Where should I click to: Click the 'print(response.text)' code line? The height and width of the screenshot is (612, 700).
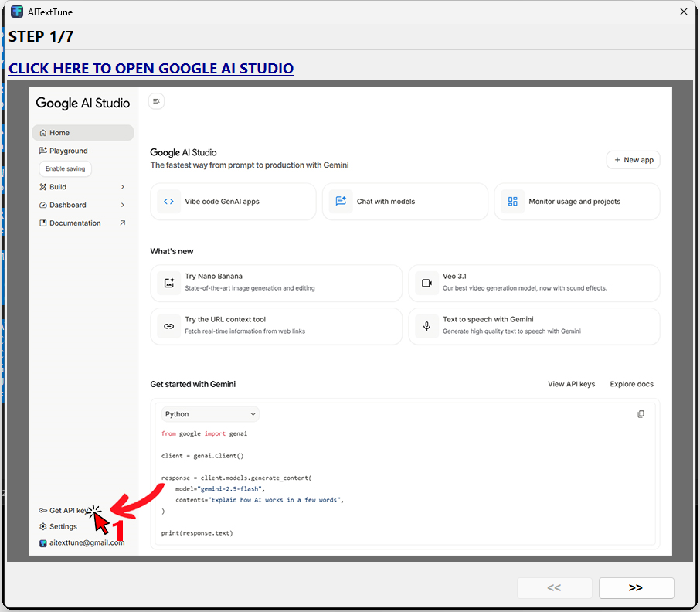[x=197, y=533]
